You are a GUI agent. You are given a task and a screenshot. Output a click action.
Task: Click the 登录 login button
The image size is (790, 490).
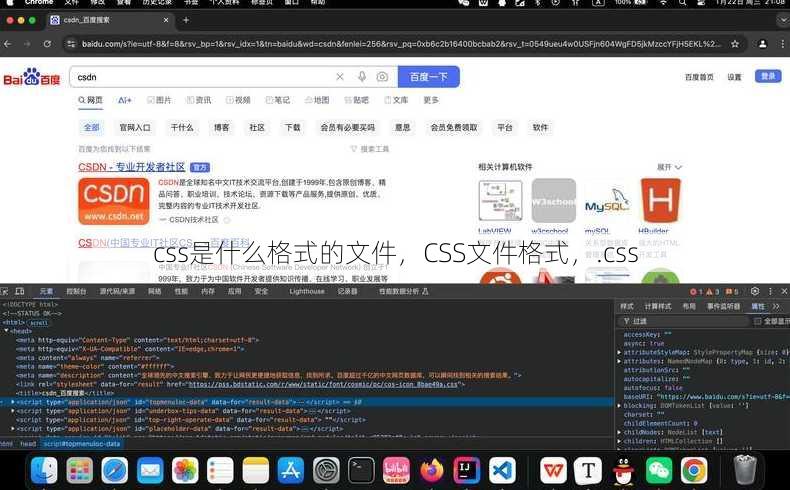(768, 76)
